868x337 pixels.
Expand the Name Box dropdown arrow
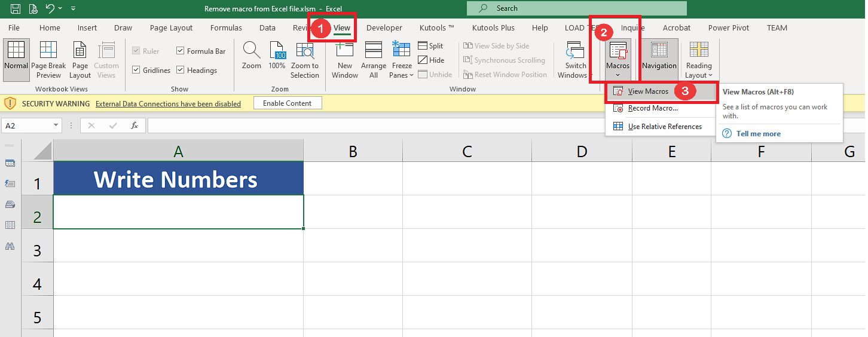56,125
